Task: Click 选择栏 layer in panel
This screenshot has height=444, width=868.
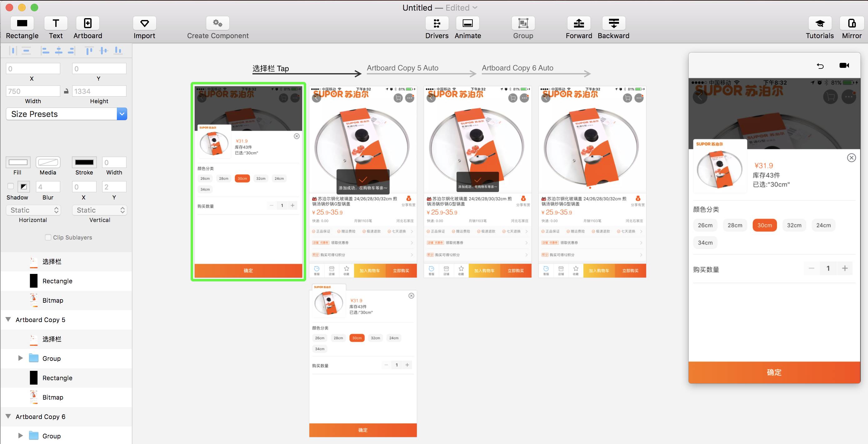Action: 52,261
